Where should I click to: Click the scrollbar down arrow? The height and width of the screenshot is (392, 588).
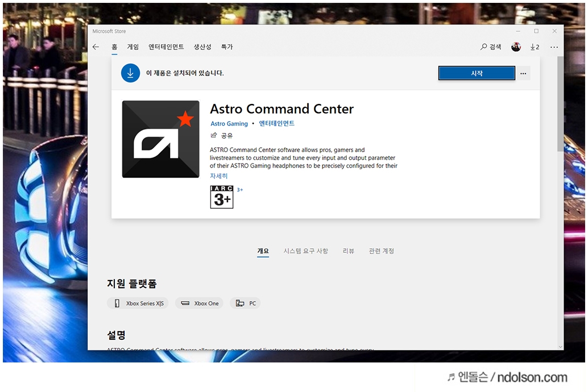coord(560,347)
